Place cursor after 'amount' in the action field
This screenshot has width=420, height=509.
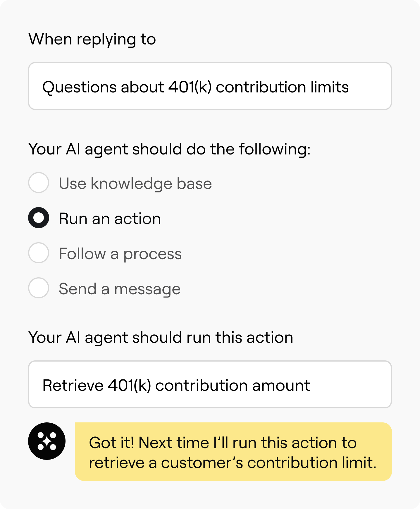pos(311,385)
